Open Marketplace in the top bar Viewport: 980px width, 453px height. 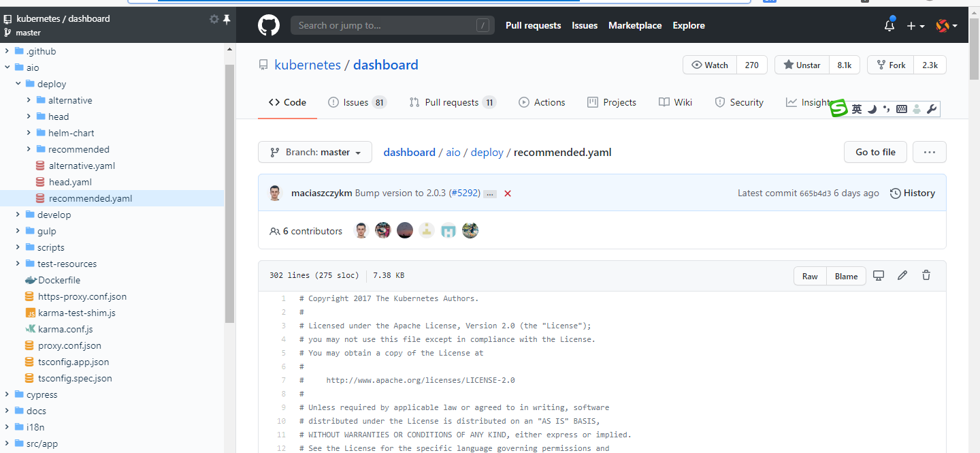point(635,25)
